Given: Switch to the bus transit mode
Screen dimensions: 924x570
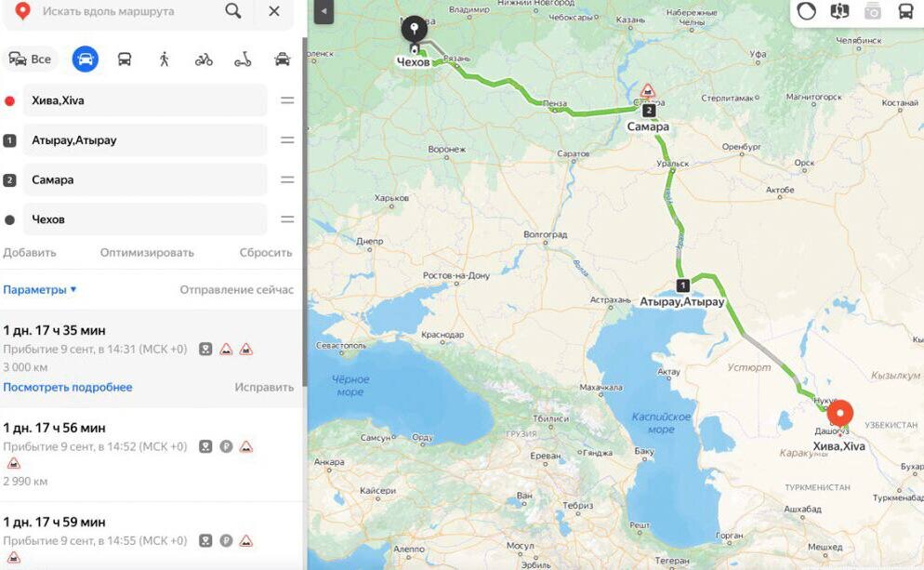Looking at the screenshot, I should 125,59.
